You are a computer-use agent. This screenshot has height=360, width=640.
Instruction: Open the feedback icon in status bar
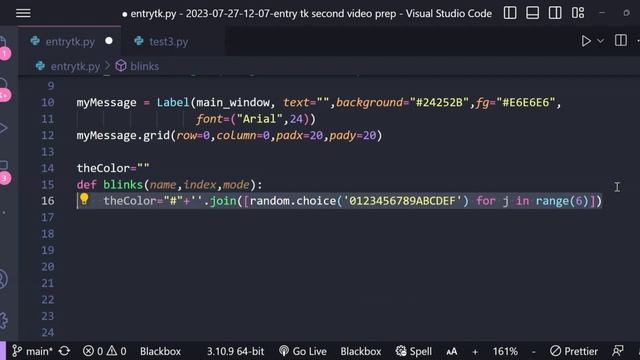(618, 351)
